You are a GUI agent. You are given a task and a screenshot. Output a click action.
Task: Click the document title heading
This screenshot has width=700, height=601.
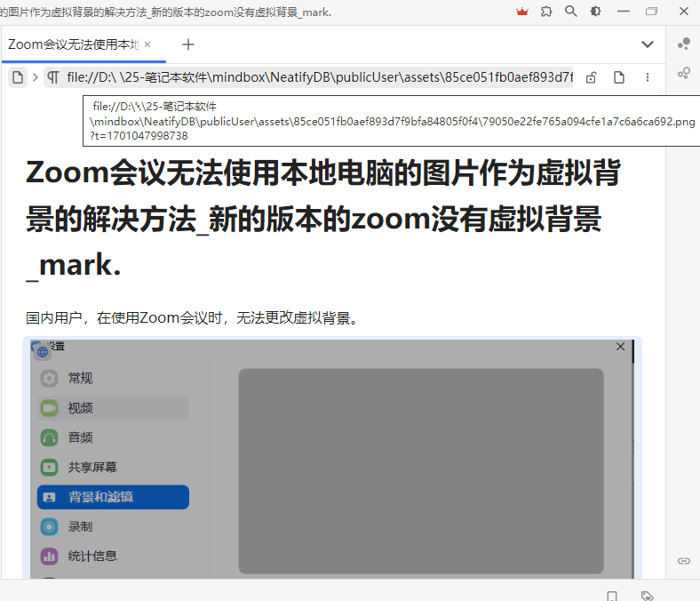(x=323, y=219)
